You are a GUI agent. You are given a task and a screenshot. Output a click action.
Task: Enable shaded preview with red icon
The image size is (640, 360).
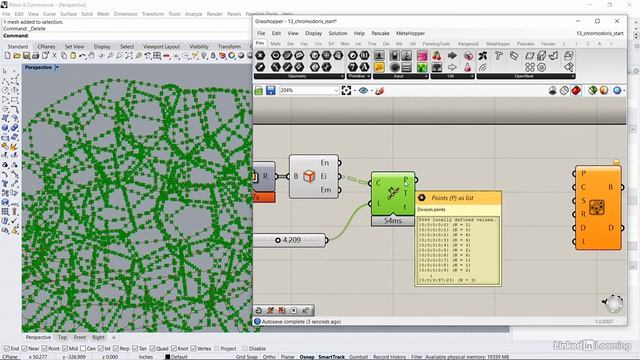coord(576,91)
